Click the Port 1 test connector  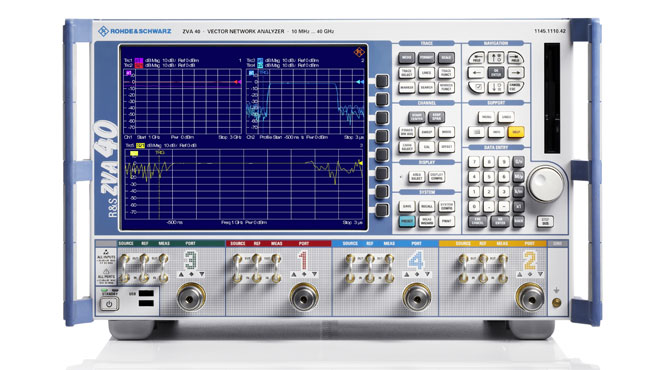pyautogui.click(x=304, y=297)
